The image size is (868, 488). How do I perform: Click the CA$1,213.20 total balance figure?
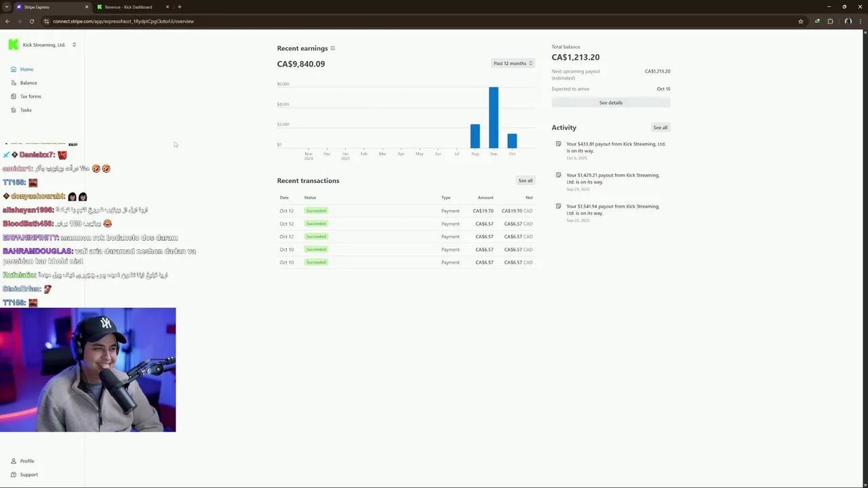pos(576,57)
